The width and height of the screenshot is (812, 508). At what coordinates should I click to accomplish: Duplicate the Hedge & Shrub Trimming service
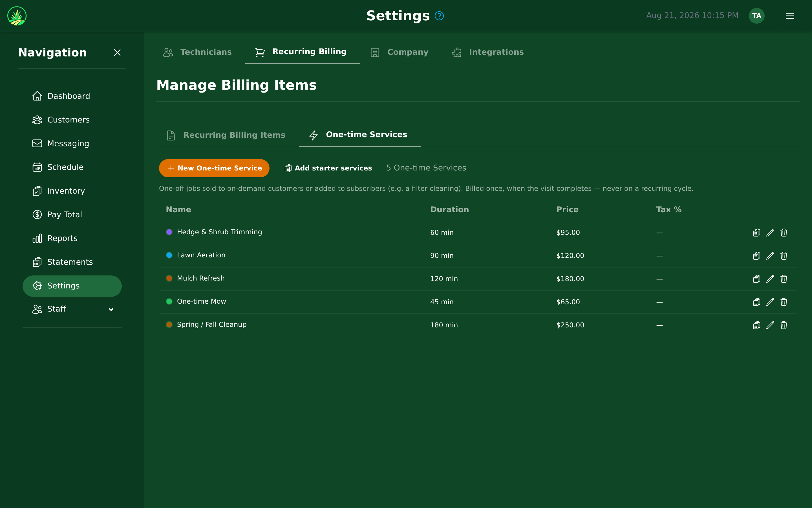(x=757, y=233)
